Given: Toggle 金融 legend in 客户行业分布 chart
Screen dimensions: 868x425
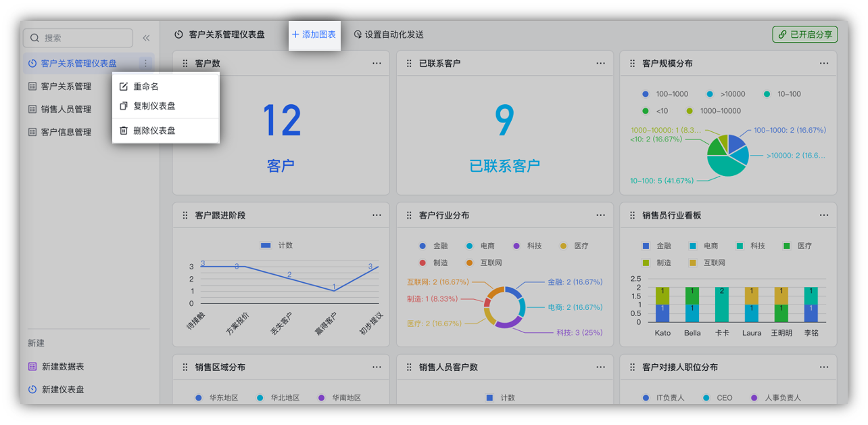Looking at the screenshot, I should 433,246.
